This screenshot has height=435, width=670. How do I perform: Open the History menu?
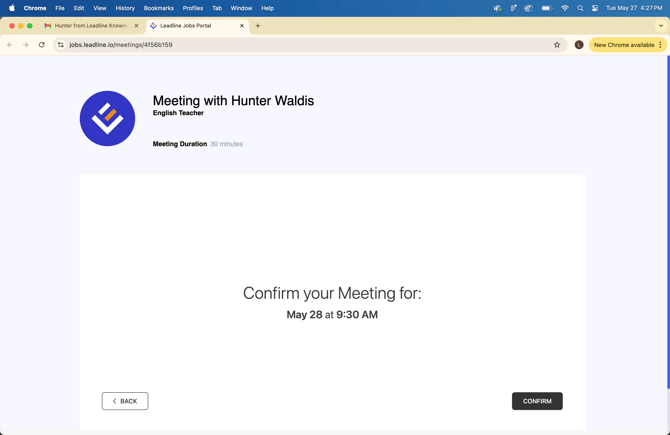[x=125, y=8]
